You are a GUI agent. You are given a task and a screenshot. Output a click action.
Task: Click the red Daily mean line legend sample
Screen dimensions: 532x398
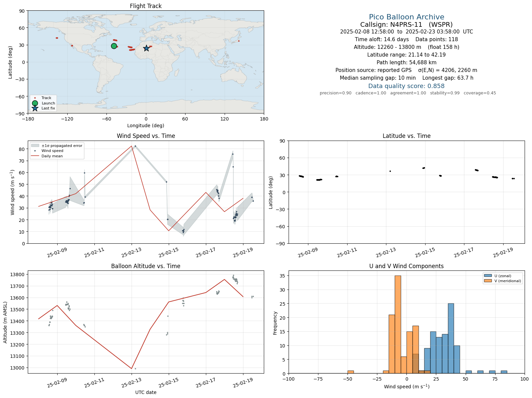[35, 156]
